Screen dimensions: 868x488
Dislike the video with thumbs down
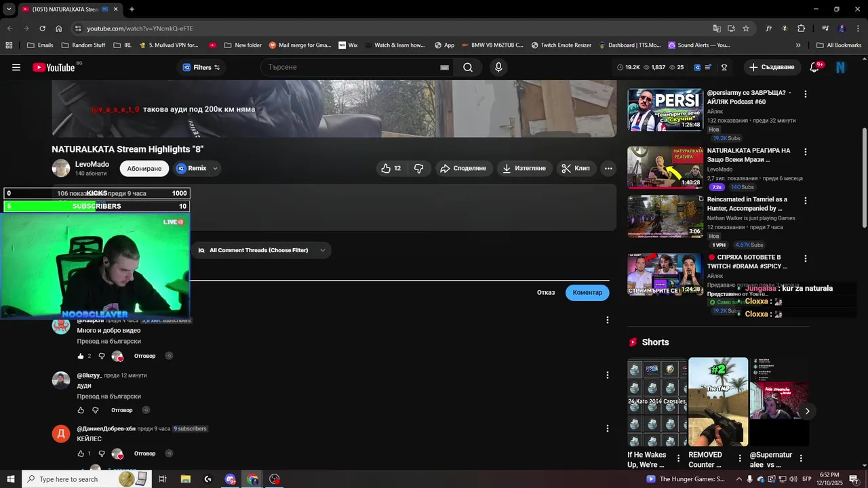click(419, 168)
